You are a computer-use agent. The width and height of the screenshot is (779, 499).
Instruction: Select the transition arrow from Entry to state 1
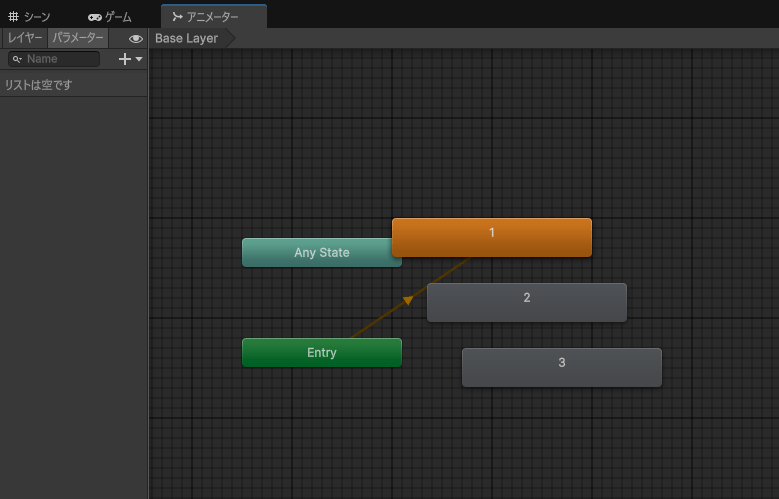click(407, 299)
